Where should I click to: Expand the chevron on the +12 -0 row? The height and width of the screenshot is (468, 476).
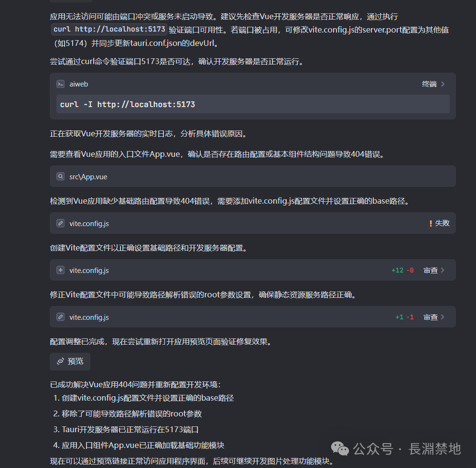pos(443,270)
